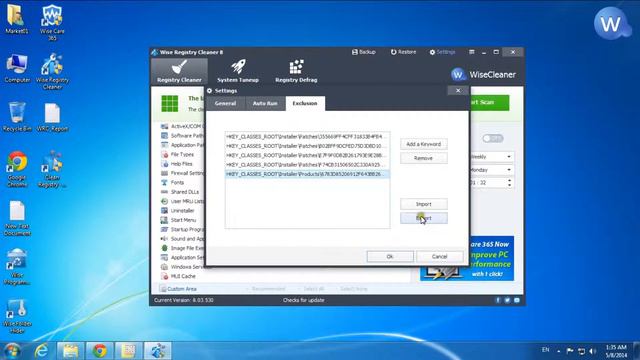Open the Windows Start menu
The width and height of the screenshot is (640, 360).
(x=12, y=351)
